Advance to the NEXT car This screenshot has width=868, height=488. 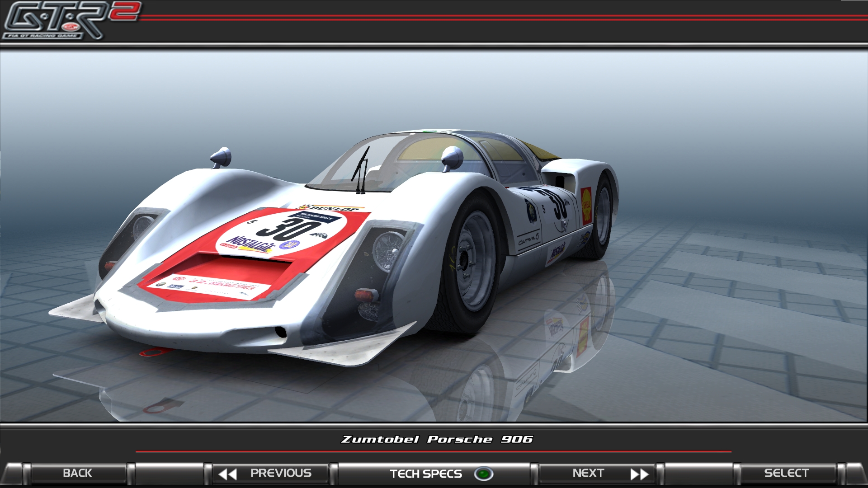[597, 474]
